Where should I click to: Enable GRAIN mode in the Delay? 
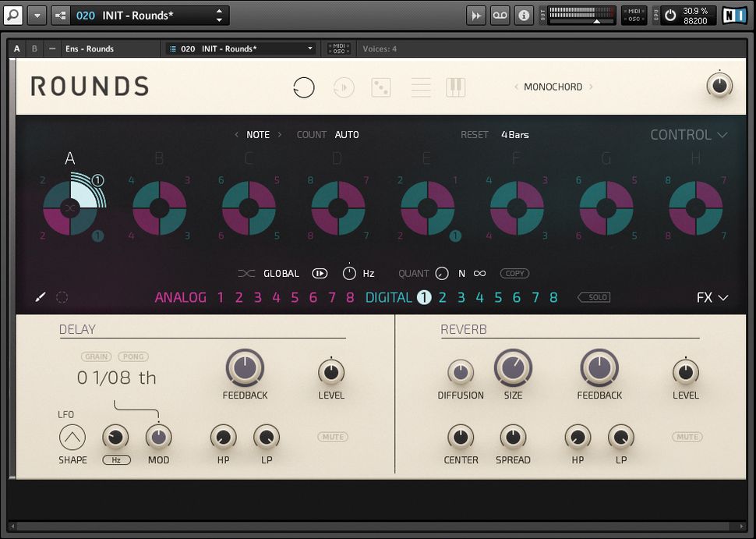pos(96,356)
